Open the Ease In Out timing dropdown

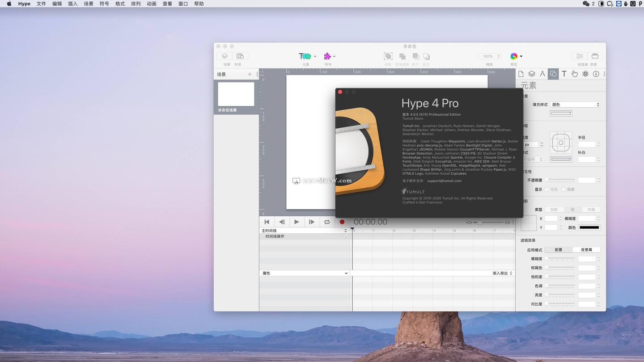502,273
